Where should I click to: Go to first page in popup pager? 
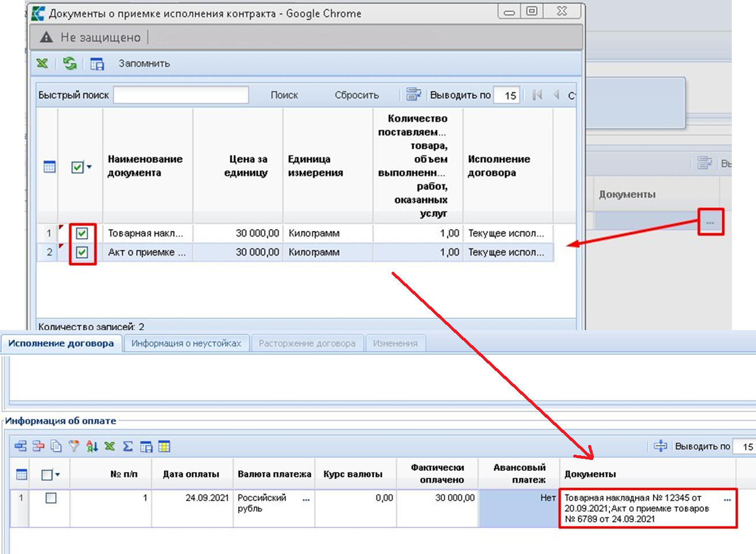tap(537, 95)
